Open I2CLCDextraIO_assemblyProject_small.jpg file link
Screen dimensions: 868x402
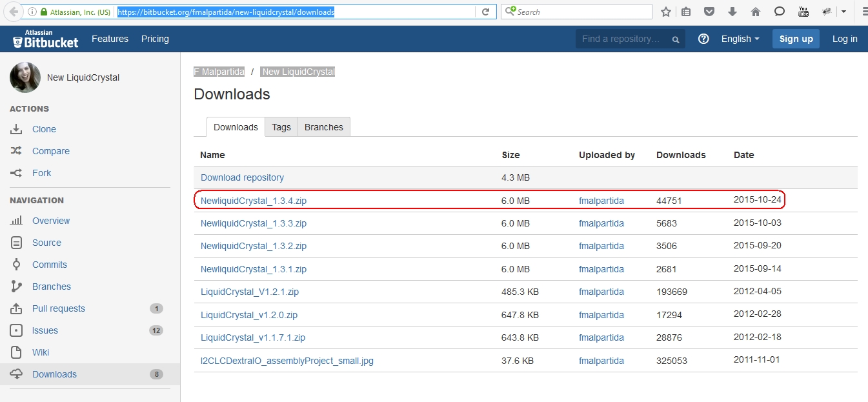(x=287, y=361)
